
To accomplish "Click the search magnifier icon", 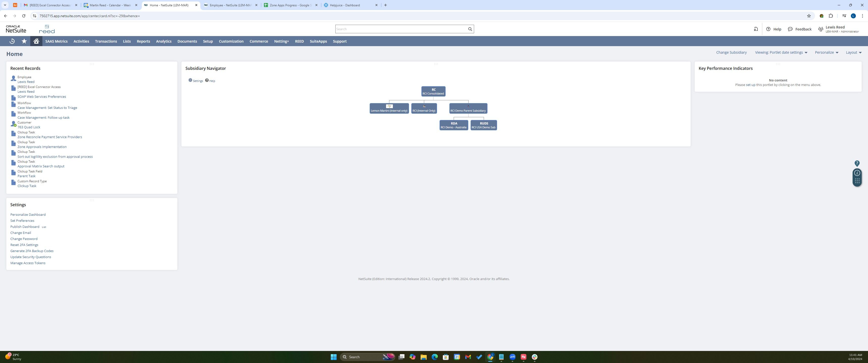I will click(470, 29).
